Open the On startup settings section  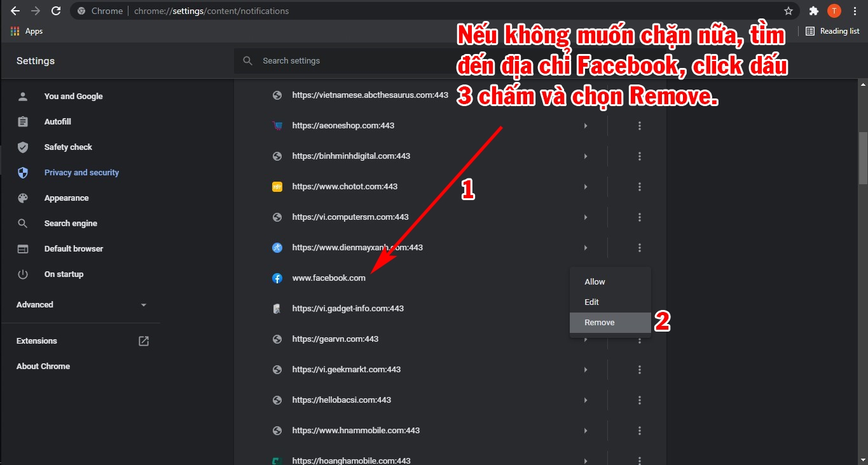click(x=64, y=274)
